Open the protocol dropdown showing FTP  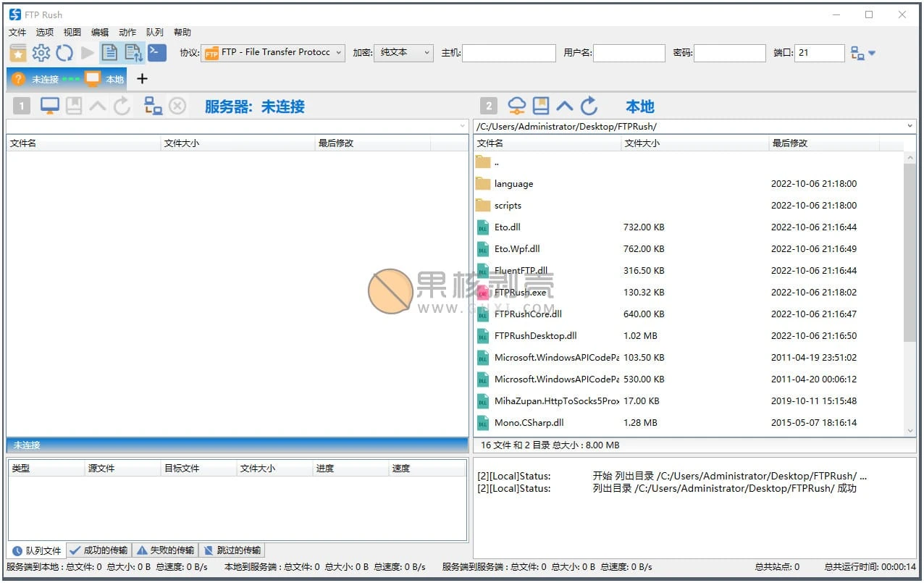273,53
